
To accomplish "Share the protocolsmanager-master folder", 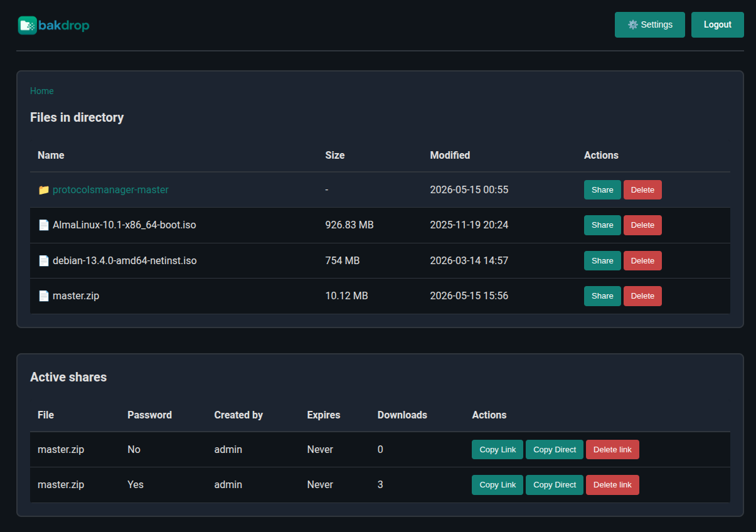I will [x=602, y=189].
